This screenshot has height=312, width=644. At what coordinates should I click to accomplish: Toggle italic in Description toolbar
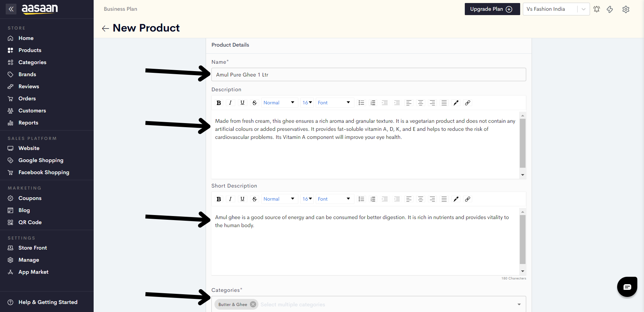coord(230,103)
